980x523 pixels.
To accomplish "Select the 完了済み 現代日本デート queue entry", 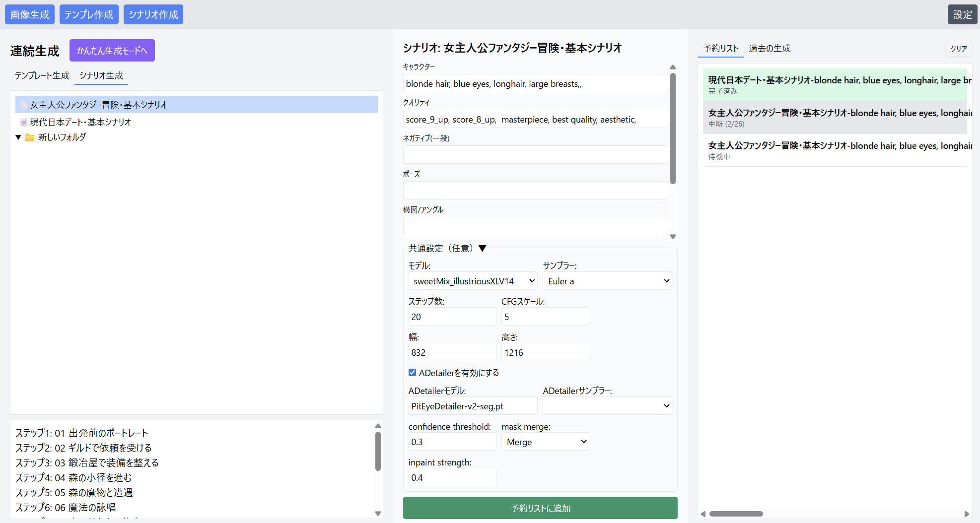I will click(835, 85).
